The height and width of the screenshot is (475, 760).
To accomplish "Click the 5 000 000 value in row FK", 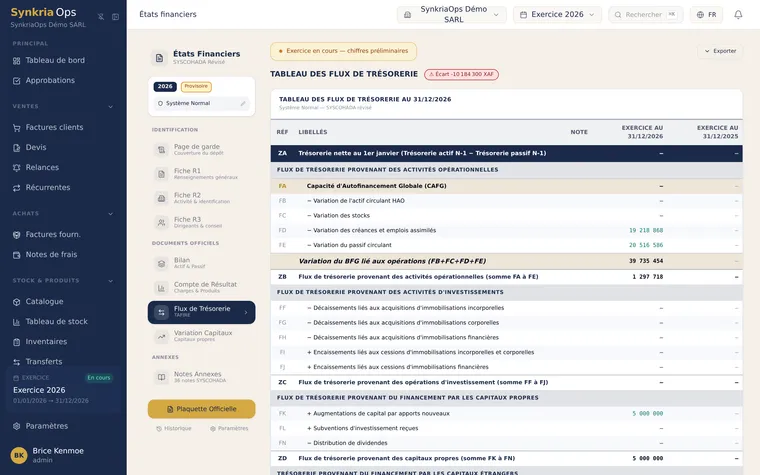I will click(x=648, y=413).
